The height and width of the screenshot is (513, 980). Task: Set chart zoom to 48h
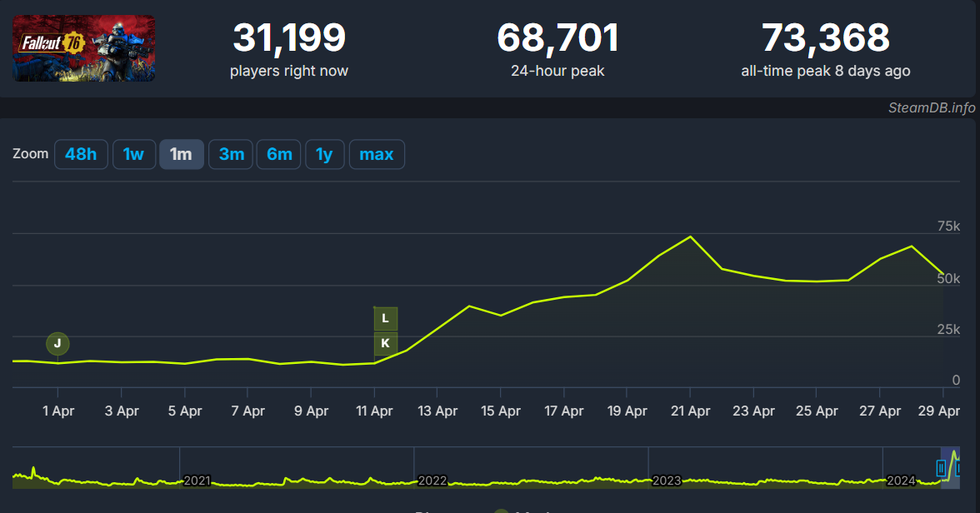click(x=82, y=154)
